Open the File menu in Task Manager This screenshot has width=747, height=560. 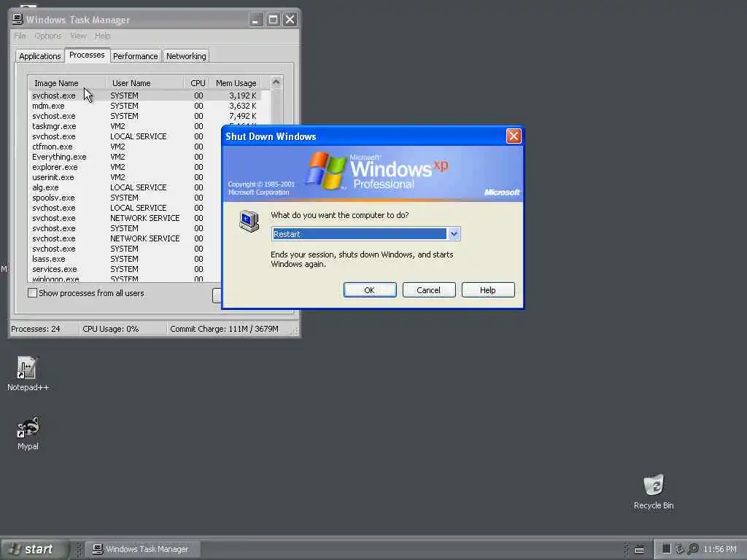point(20,36)
